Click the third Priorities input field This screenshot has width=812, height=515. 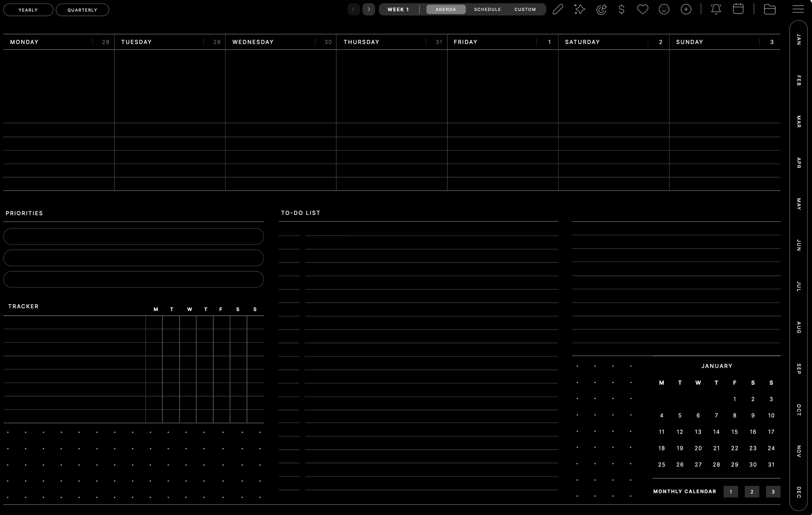click(x=134, y=279)
